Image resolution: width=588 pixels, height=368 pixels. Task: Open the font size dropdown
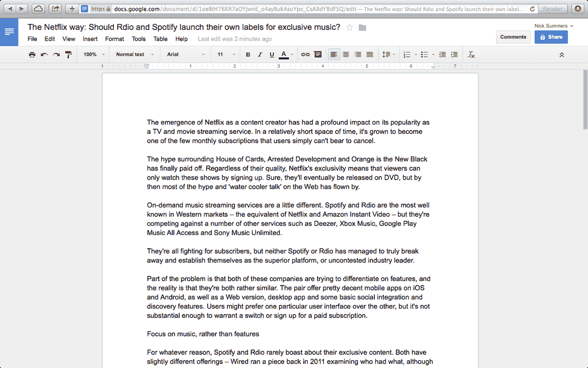click(225, 54)
